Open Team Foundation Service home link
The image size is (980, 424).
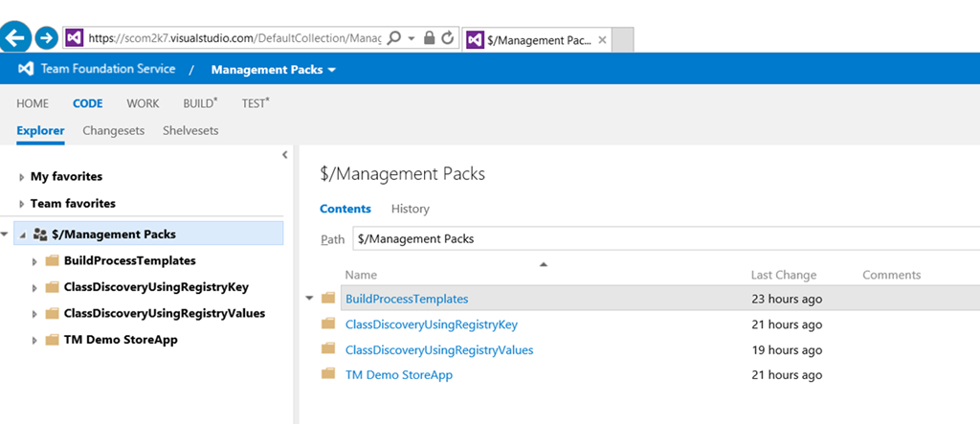pyautogui.click(x=107, y=69)
